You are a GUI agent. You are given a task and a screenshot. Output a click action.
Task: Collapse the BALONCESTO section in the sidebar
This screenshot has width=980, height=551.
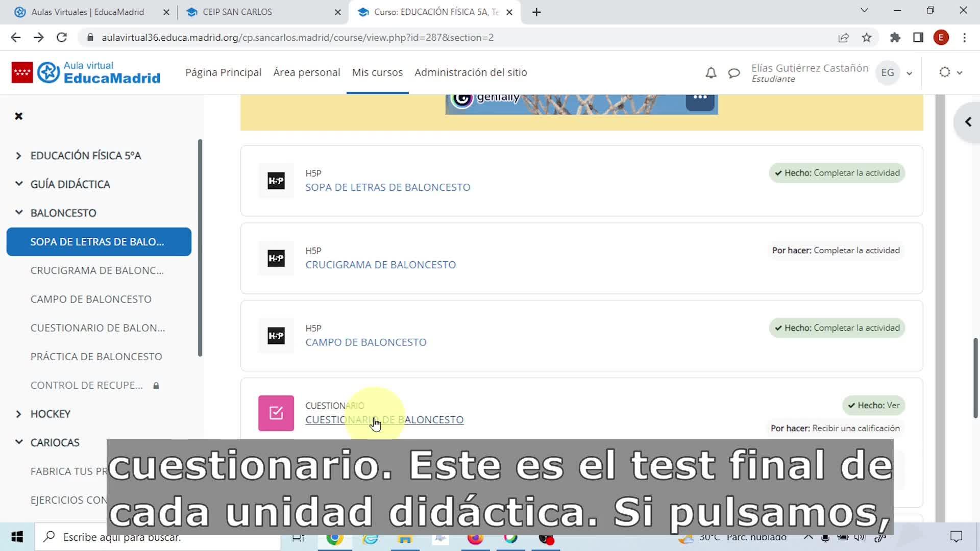click(19, 213)
